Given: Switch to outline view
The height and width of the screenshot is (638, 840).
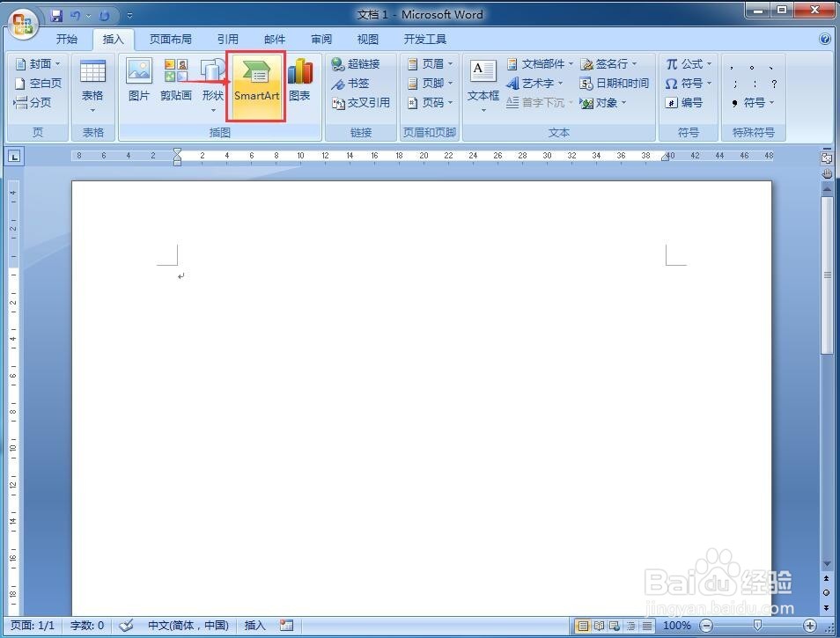Looking at the screenshot, I should 631,625.
